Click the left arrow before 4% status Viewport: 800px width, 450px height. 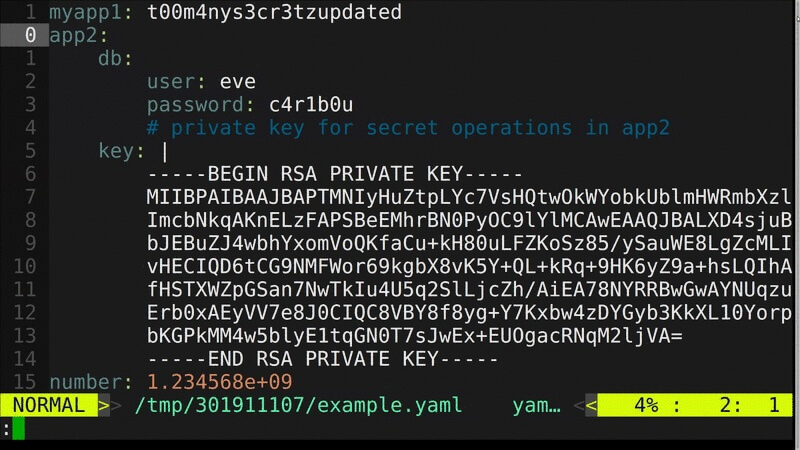click(x=591, y=406)
